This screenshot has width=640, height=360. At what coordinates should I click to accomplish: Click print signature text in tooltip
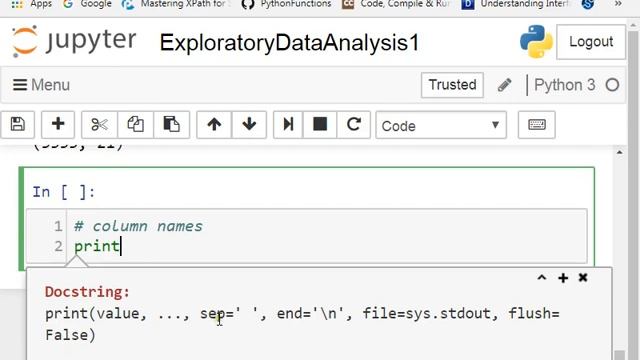point(302,324)
